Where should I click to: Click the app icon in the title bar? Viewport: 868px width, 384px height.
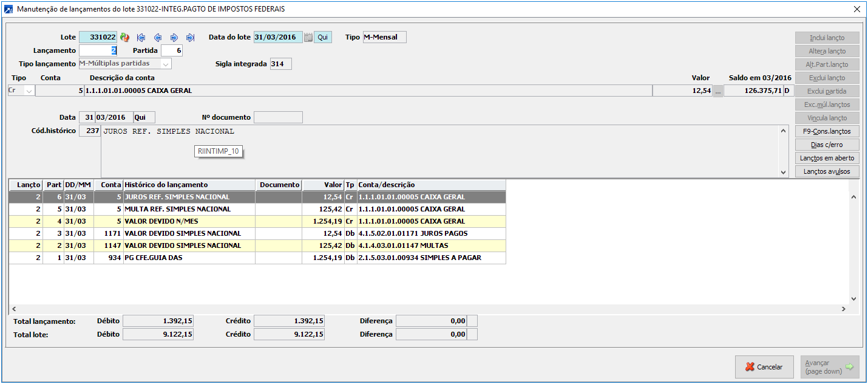tap(8, 10)
